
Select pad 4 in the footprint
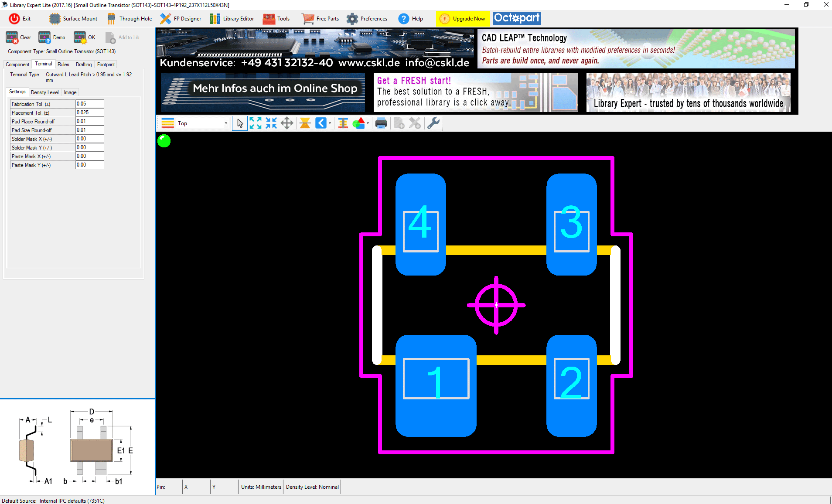(x=421, y=225)
